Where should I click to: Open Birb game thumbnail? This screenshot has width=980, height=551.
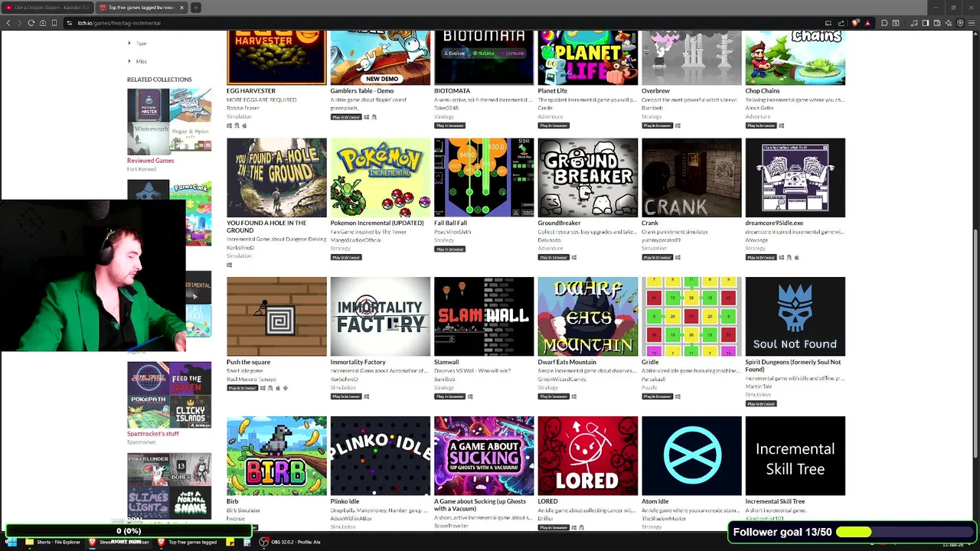tap(276, 456)
